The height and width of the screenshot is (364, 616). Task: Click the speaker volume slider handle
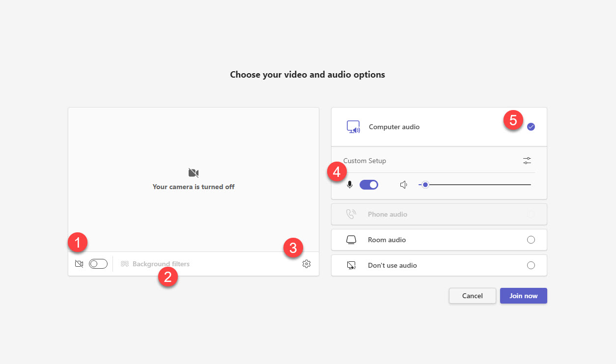coord(425,185)
